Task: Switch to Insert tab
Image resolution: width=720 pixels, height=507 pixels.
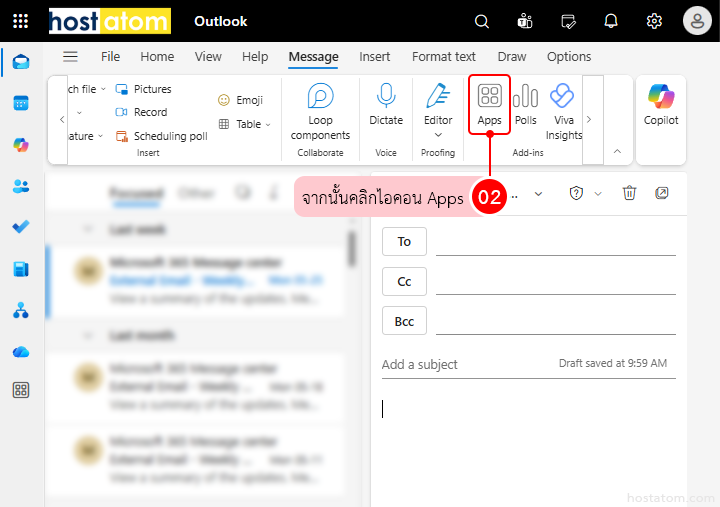Action: 374,56
